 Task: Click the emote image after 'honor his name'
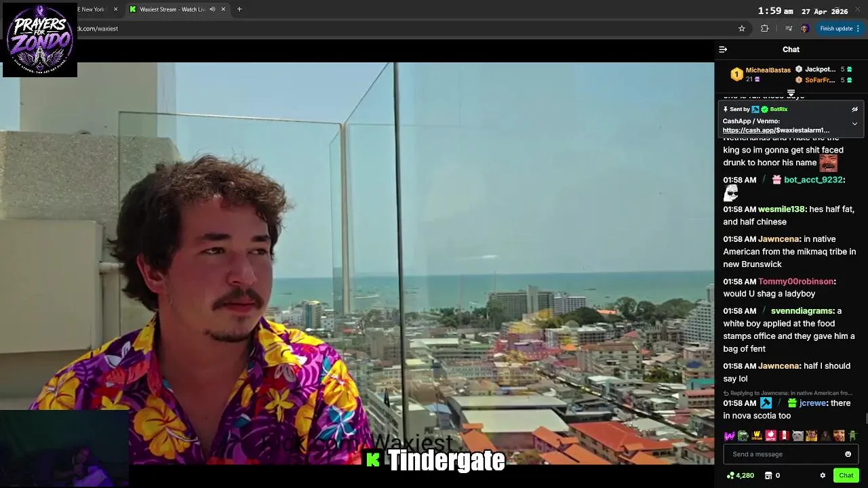click(828, 163)
